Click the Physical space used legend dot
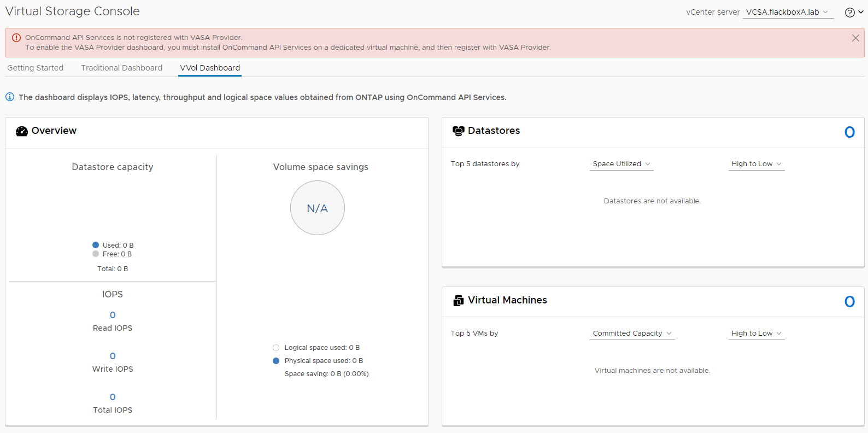The width and height of the screenshot is (868, 433). 276,361
